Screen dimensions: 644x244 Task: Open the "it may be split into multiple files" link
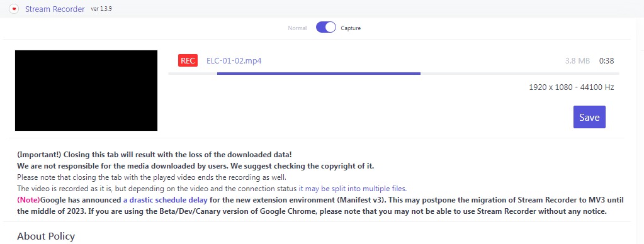point(353,189)
